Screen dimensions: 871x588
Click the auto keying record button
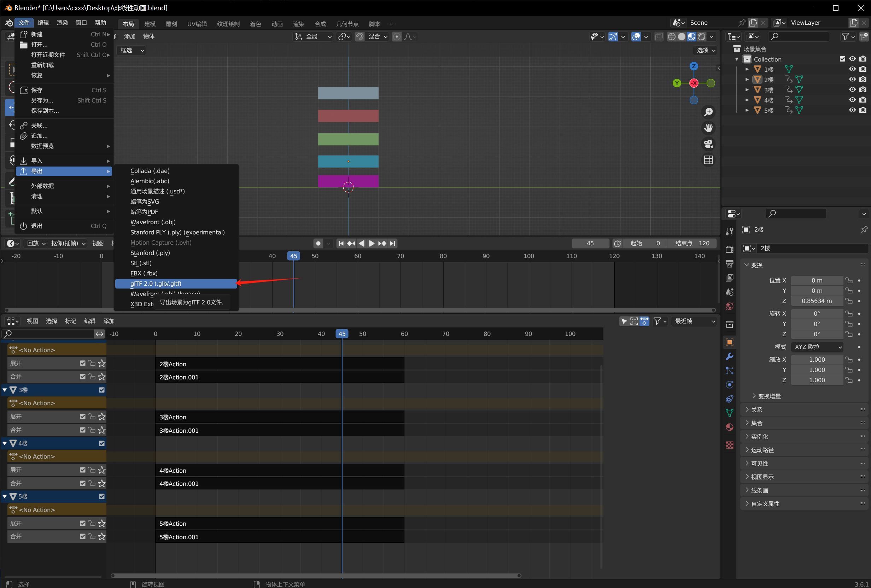(318, 243)
